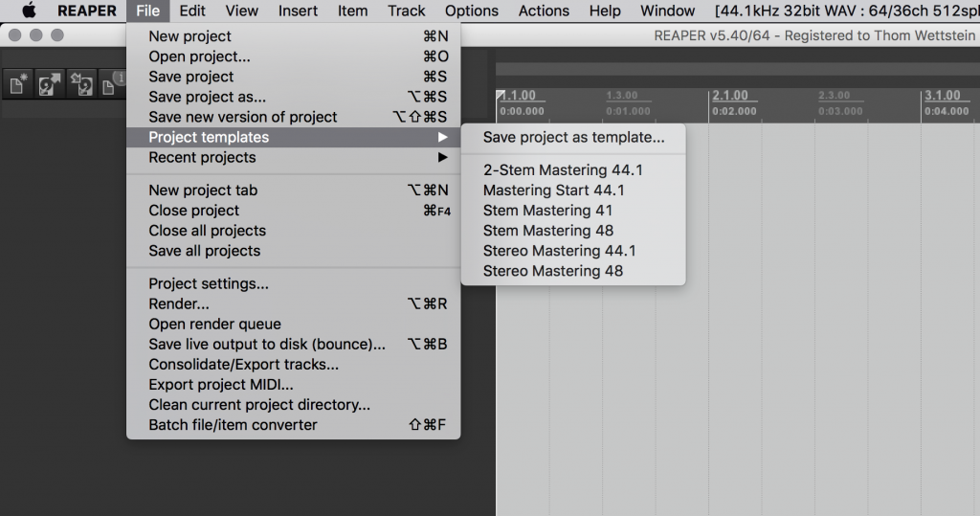Screen dimensions: 980x516
Task: Select Save new version of project
Action: pos(243,117)
